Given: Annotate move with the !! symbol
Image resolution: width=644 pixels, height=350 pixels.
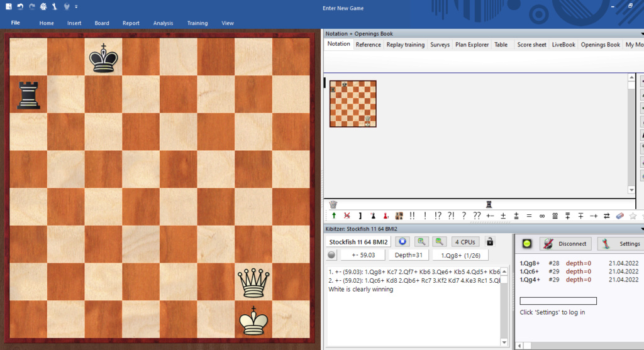Looking at the screenshot, I should pos(412,216).
